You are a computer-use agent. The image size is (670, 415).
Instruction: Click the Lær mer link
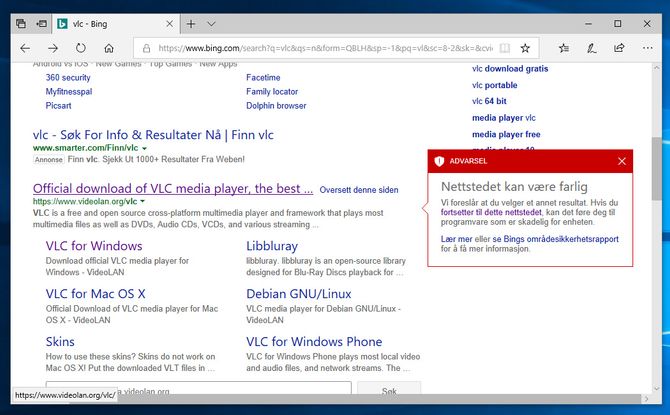point(456,239)
